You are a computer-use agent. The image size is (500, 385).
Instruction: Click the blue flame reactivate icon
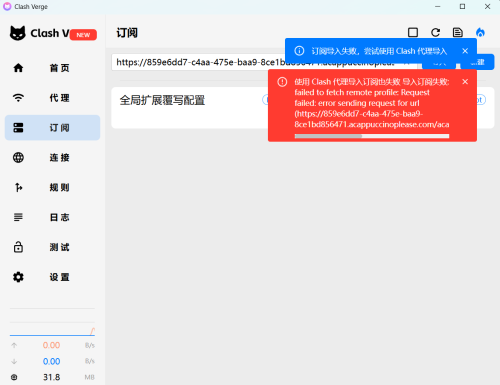click(480, 33)
